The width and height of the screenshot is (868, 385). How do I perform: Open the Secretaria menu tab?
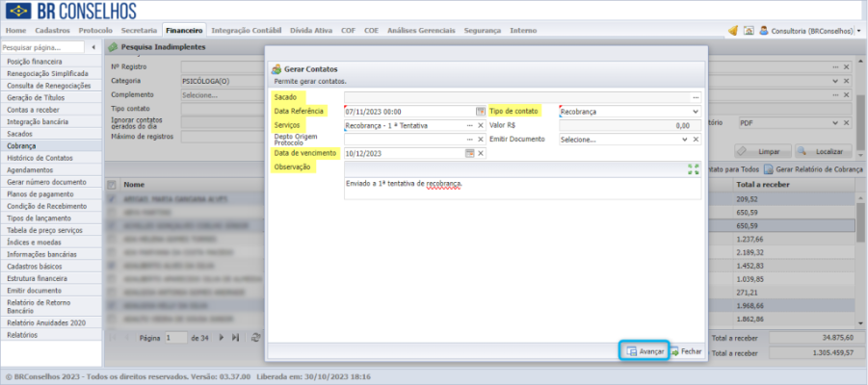[139, 31]
